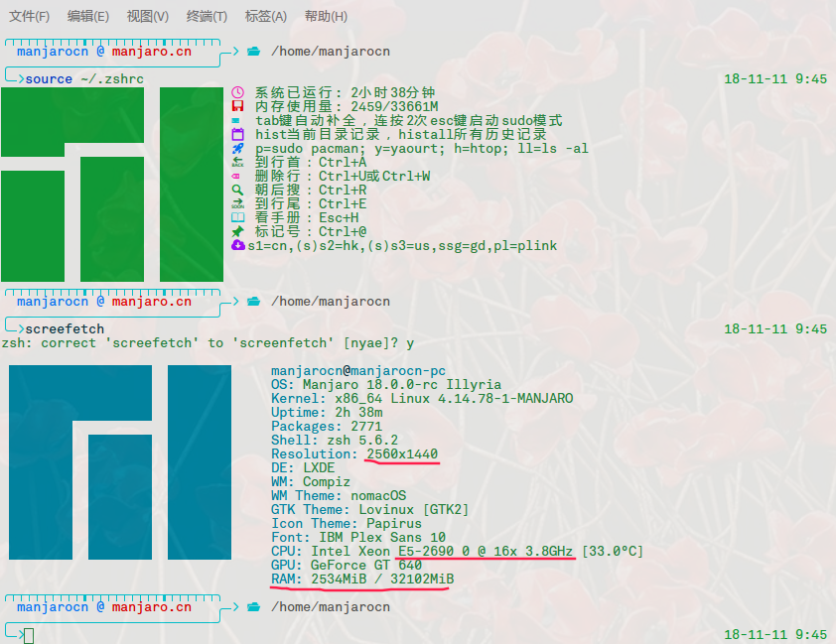Click the 'source ~/.zshrc' command text
Screen dimensions: 836x644
84,78
